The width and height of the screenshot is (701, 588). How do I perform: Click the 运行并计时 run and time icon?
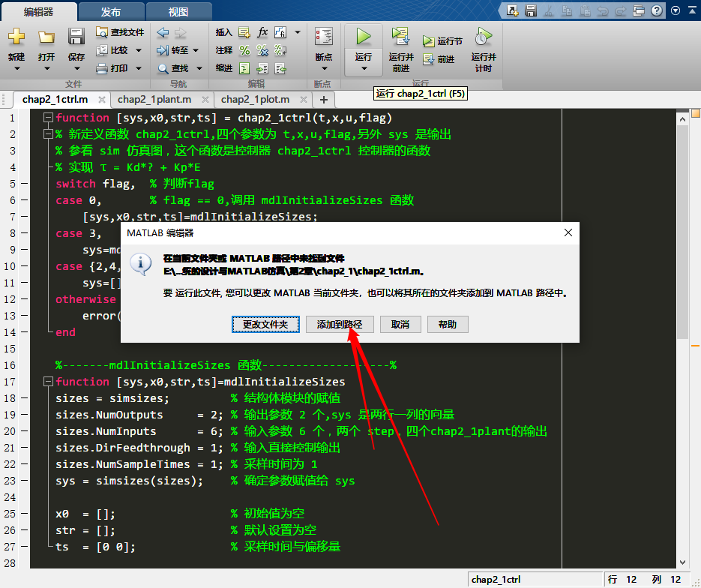coord(484,36)
